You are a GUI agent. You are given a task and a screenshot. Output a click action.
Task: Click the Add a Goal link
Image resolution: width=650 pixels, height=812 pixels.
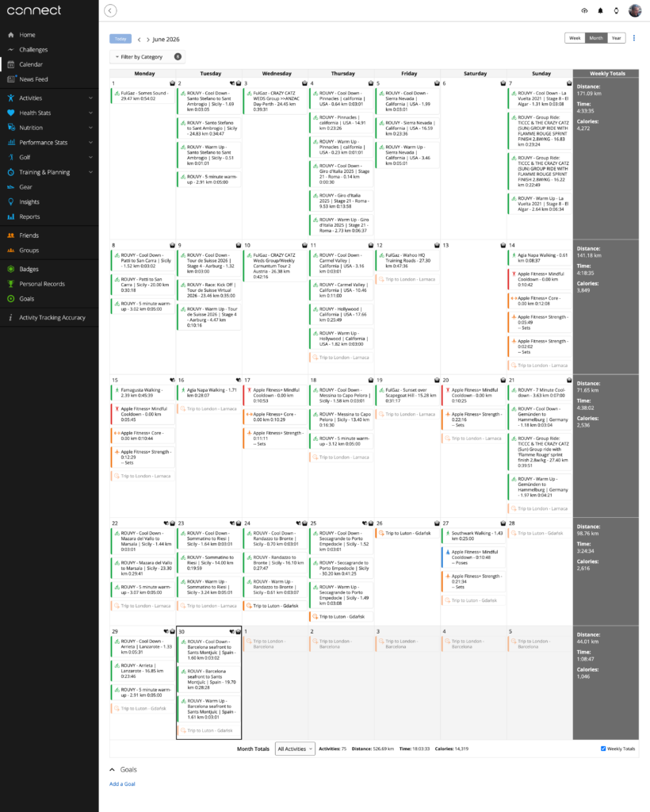[x=122, y=784]
